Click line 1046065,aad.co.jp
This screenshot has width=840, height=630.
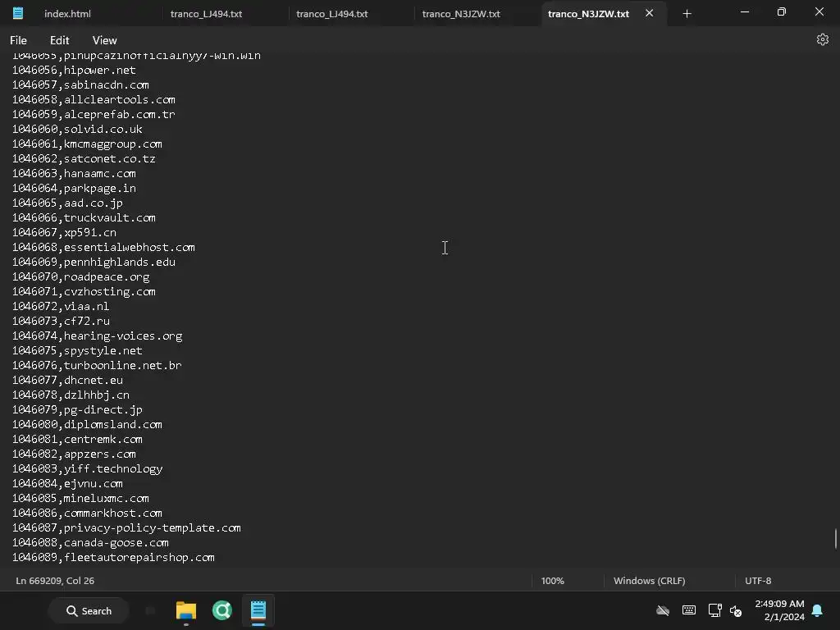(x=67, y=203)
